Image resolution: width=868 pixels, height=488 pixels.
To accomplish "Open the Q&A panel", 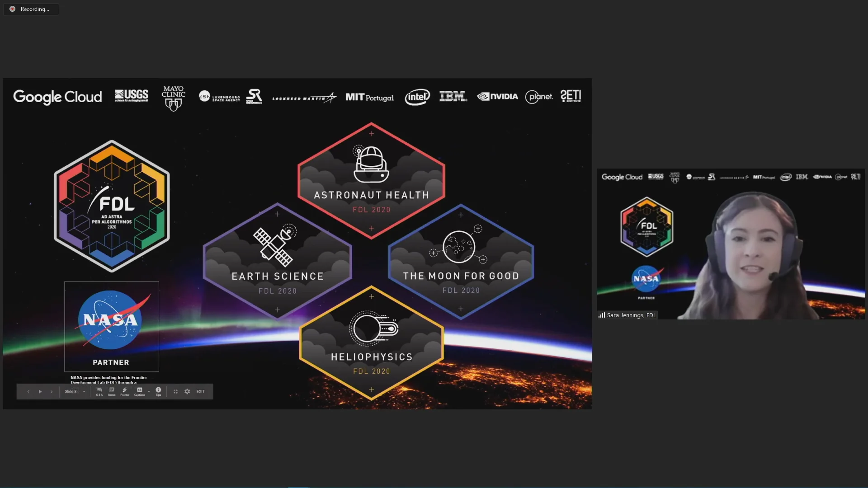I will 99,391.
